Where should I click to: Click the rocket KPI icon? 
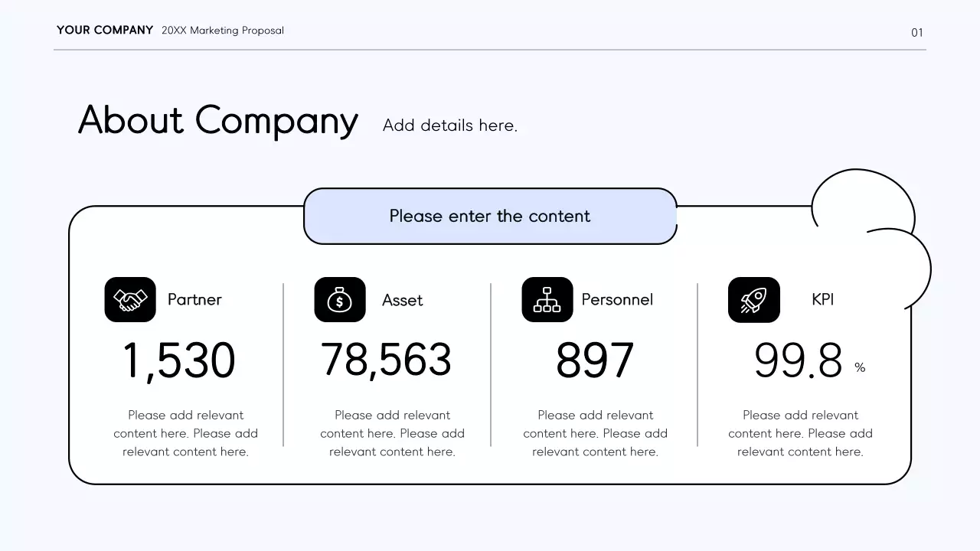[754, 299]
